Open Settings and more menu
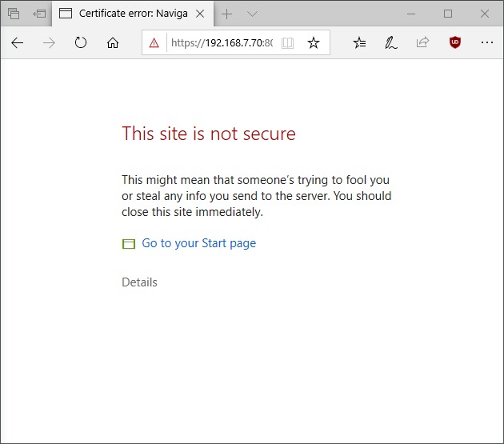The height and width of the screenshot is (444, 504). pos(487,43)
